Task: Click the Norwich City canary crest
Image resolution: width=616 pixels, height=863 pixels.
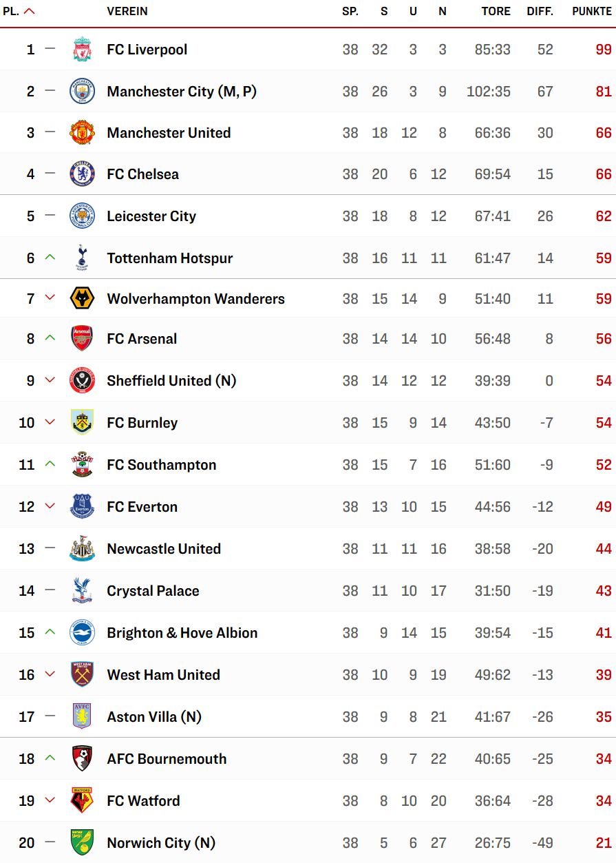Action: click(82, 843)
